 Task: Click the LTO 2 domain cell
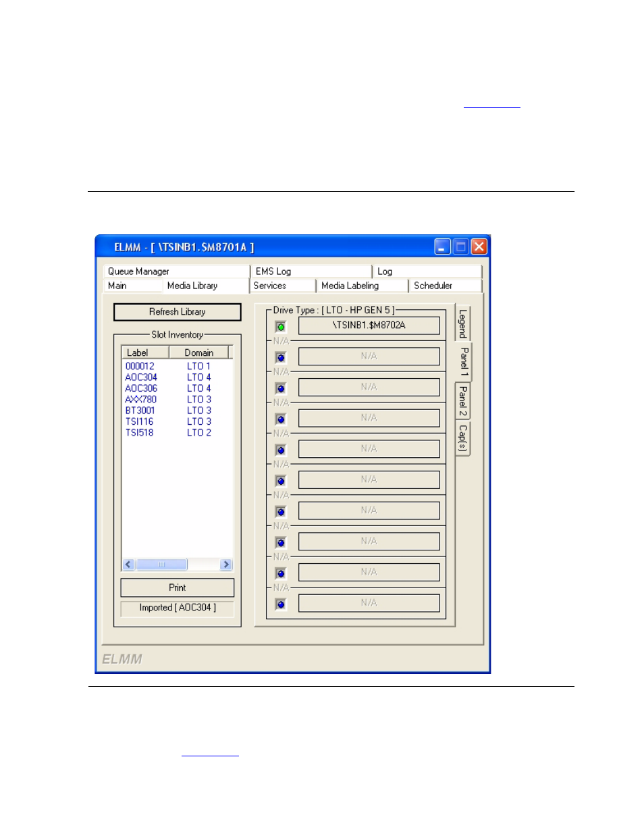pyautogui.click(x=199, y=433)
